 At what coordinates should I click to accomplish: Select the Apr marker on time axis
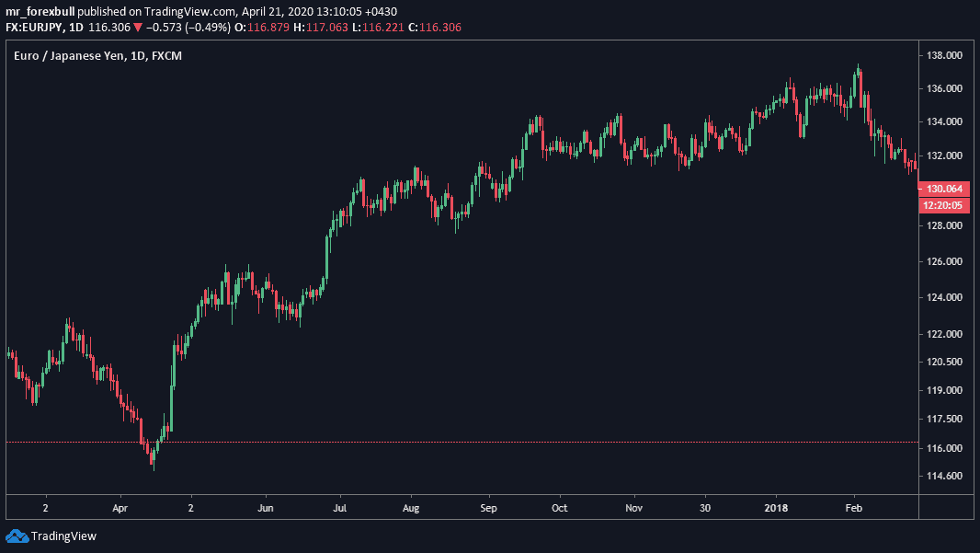click(x=120, y=507)
